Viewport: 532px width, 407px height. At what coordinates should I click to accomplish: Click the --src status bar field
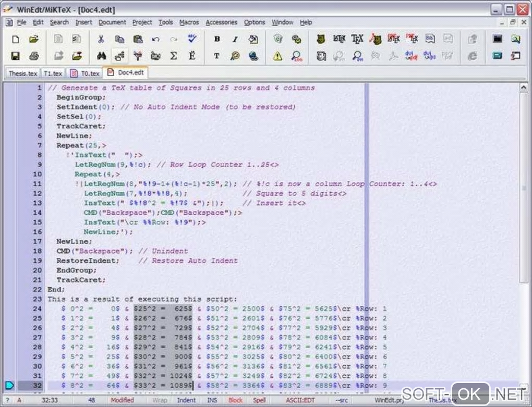[342, 400]
